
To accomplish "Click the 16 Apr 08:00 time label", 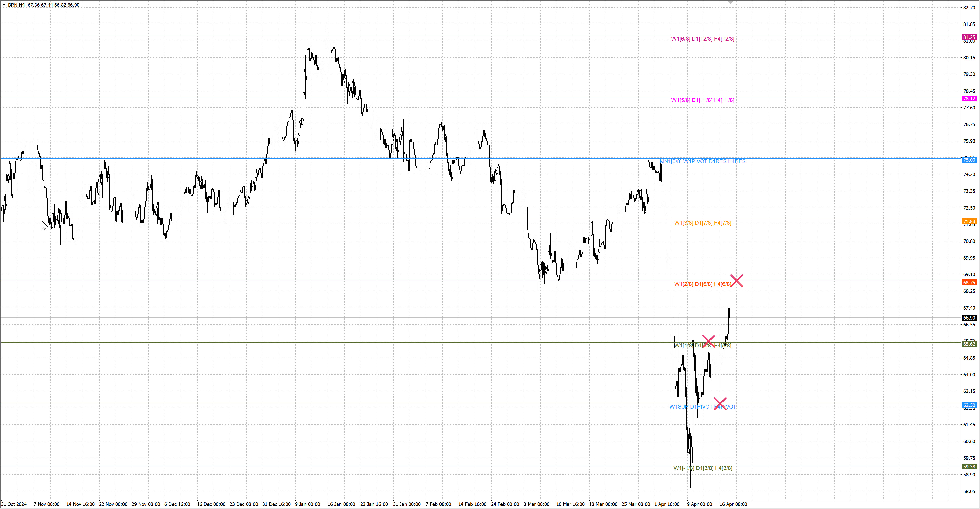I will 733,504.
